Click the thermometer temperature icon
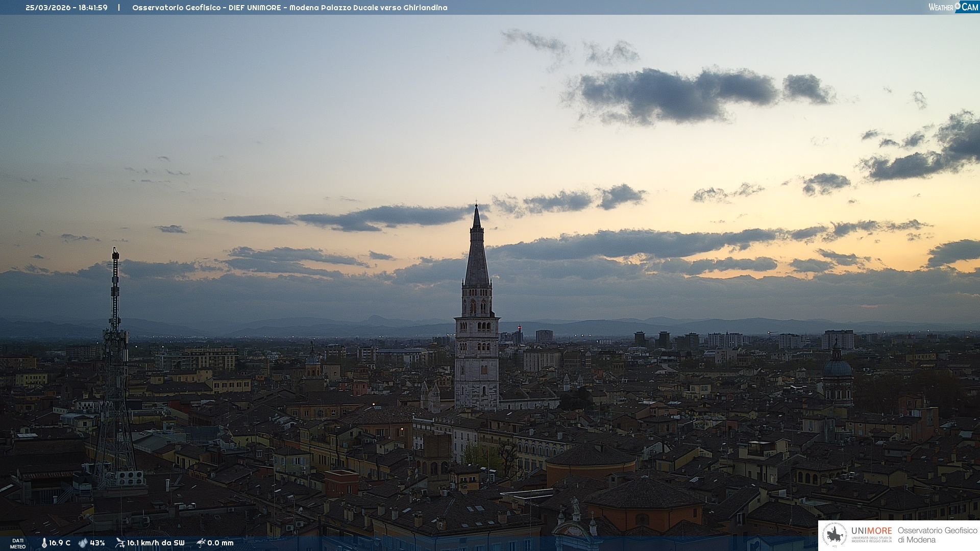Viewport: 980px width, 551px height. pyautogui.click(x=44, y=543)
